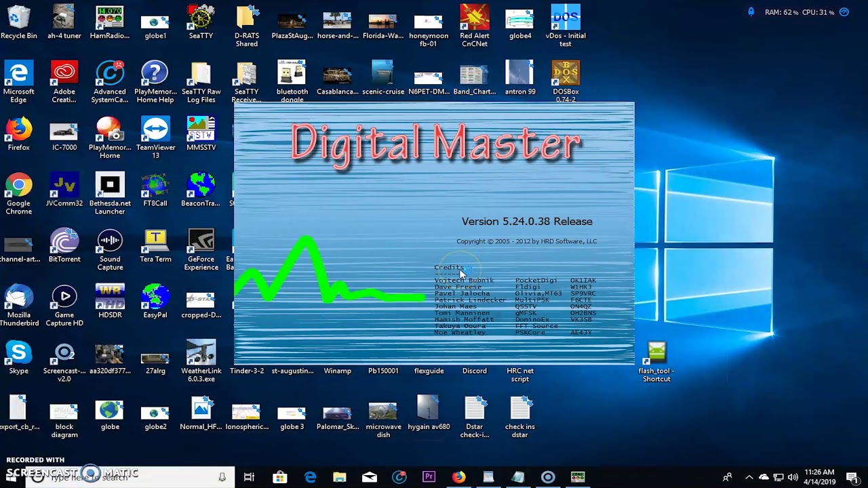
Task: Open the hygain av680 desktop file
Action: (x=429, y=413)
